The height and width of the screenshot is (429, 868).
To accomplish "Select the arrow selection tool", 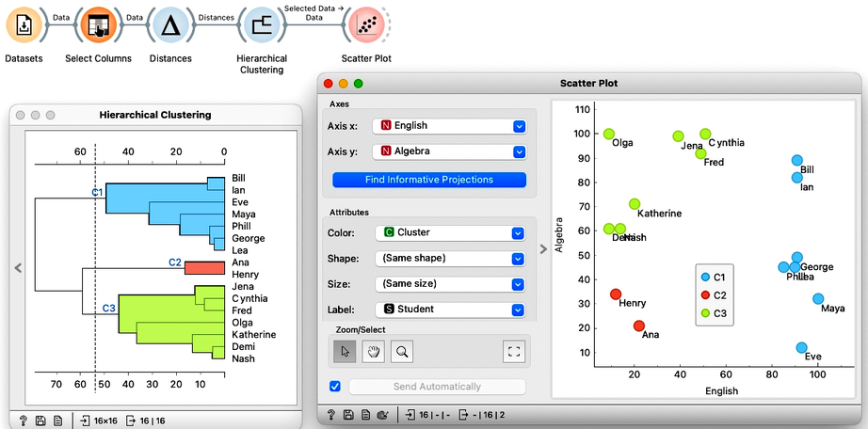I will [345, 352].
